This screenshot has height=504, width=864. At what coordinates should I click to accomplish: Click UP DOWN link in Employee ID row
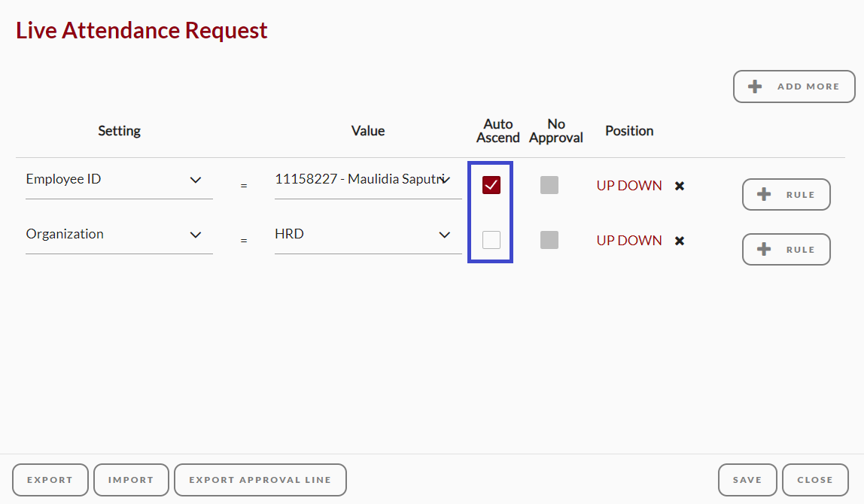point(628,186)
